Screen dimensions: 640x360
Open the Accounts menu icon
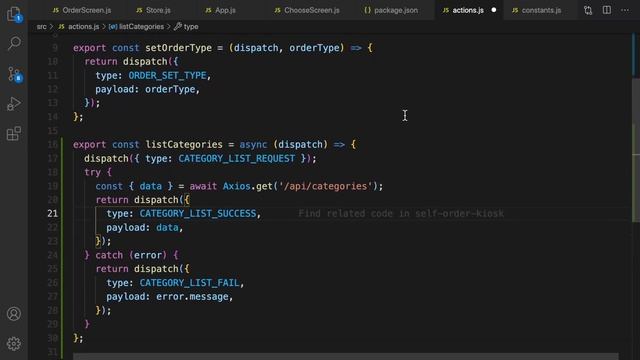pyautogui.click(x=14, y=313)
